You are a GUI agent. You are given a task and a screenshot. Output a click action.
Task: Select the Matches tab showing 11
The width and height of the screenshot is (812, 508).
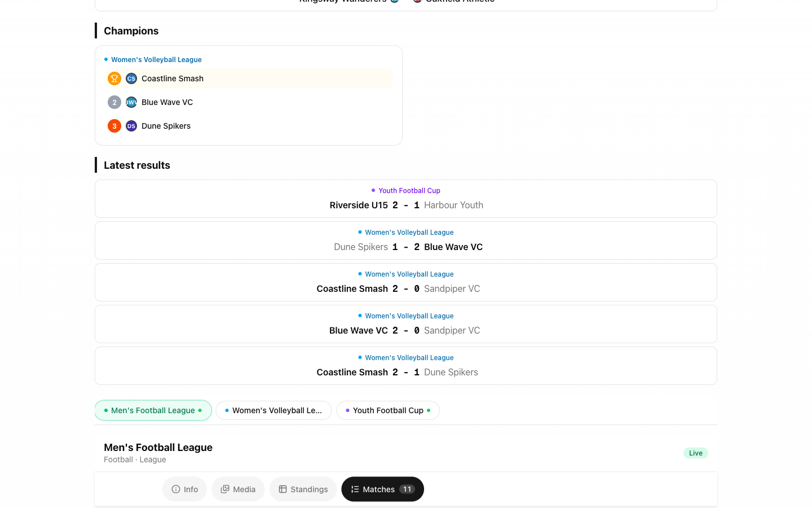[x=382, y=489]
